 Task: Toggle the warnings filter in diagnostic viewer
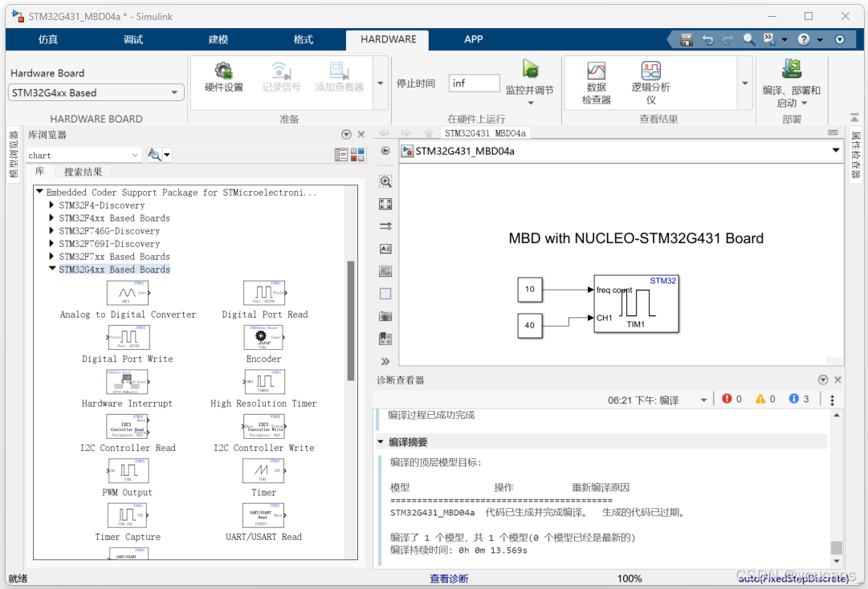(765, 399)
